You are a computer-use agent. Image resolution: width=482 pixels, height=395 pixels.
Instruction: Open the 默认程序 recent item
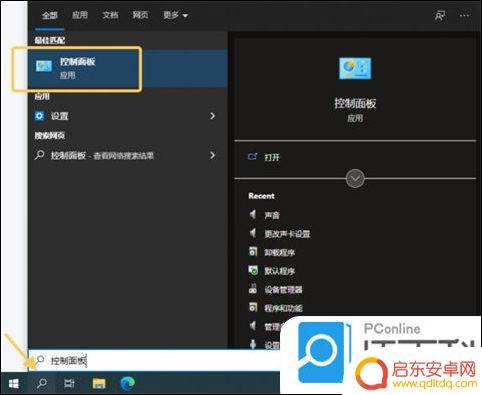click(x=280, y=271)
